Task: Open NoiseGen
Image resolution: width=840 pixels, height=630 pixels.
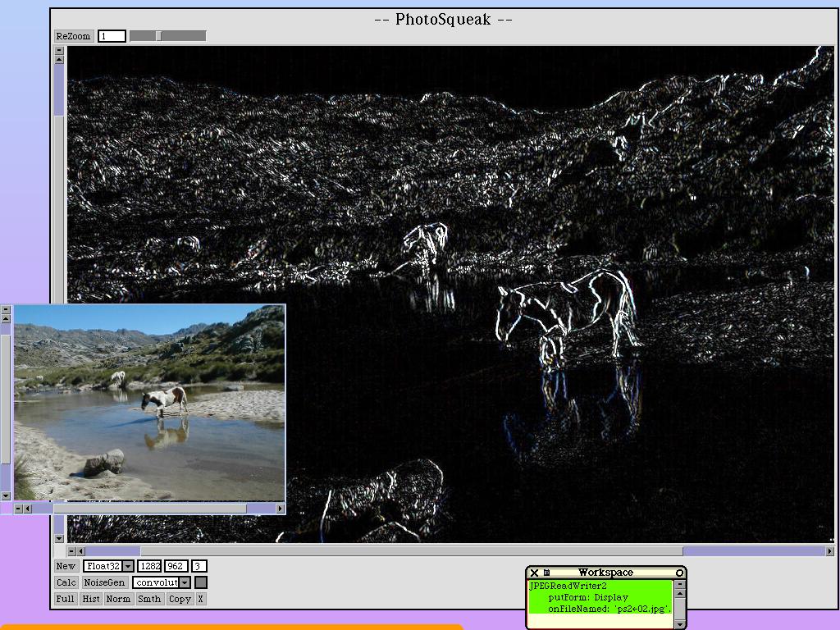Action: (x=104, y=582)
